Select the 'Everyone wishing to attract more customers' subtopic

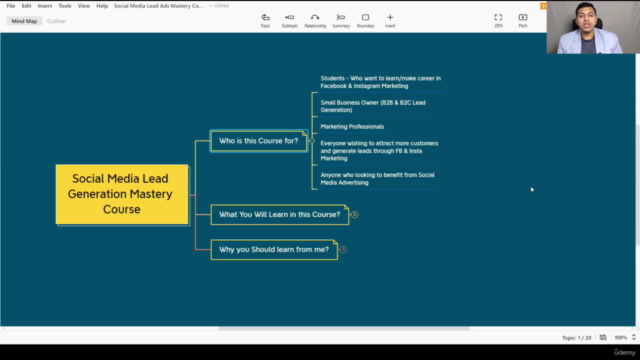point(379,151)
